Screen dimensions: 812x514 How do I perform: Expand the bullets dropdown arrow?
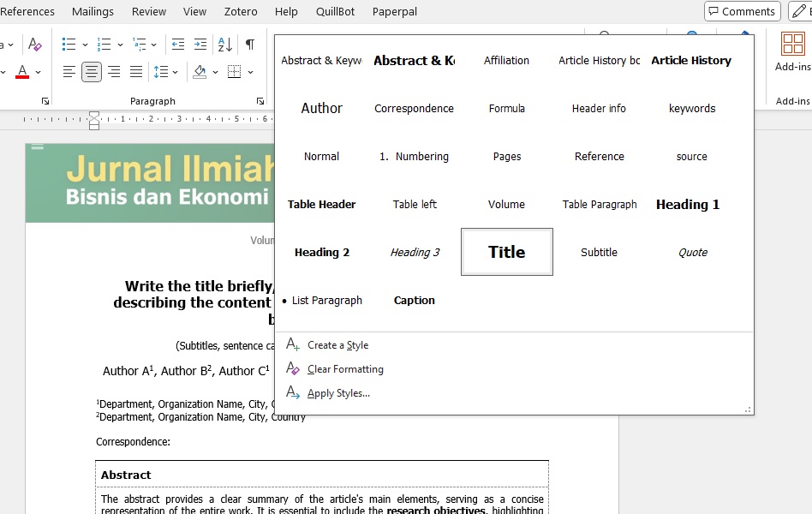click(x=85, y=45)
